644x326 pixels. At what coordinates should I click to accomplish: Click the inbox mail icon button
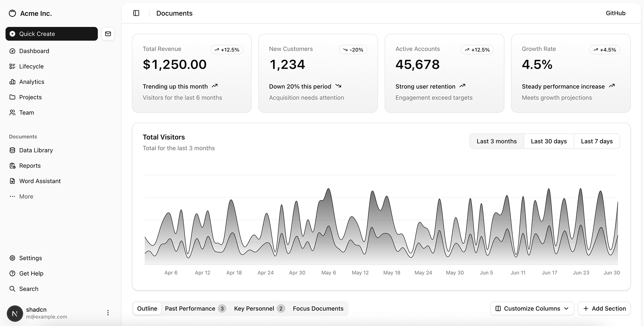pos(108,34)
